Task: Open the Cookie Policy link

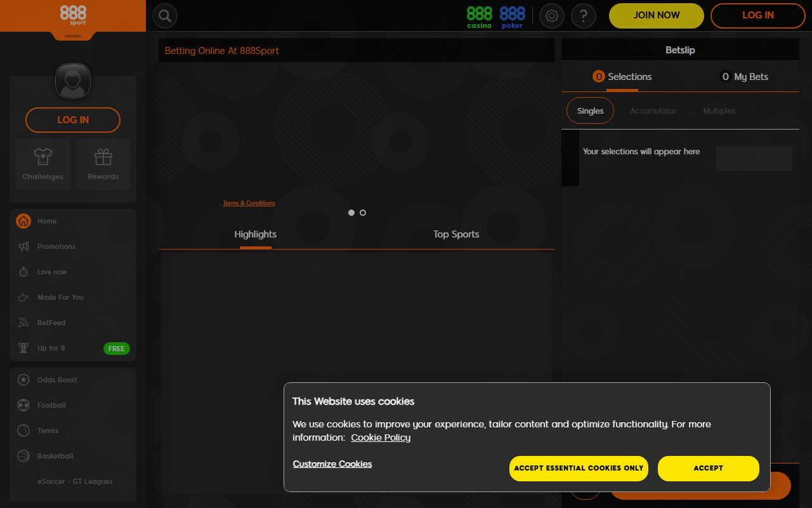Action: coord(381,438)
